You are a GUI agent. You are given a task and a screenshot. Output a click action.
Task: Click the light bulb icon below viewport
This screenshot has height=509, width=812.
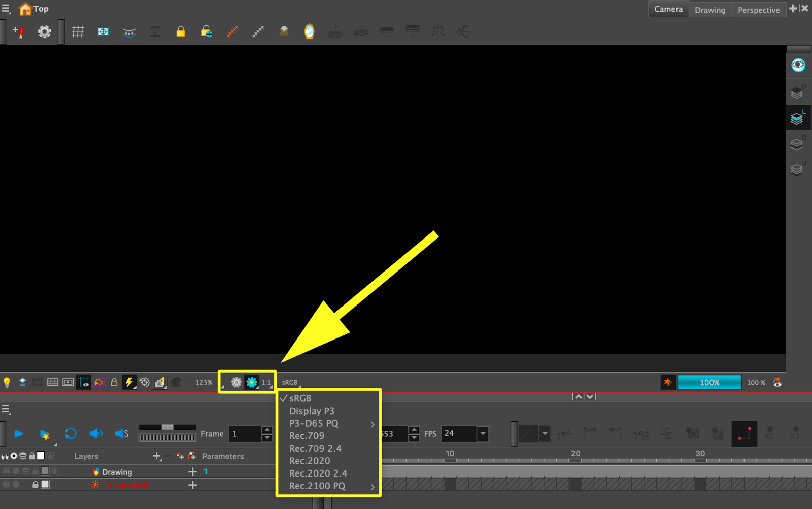7,382
